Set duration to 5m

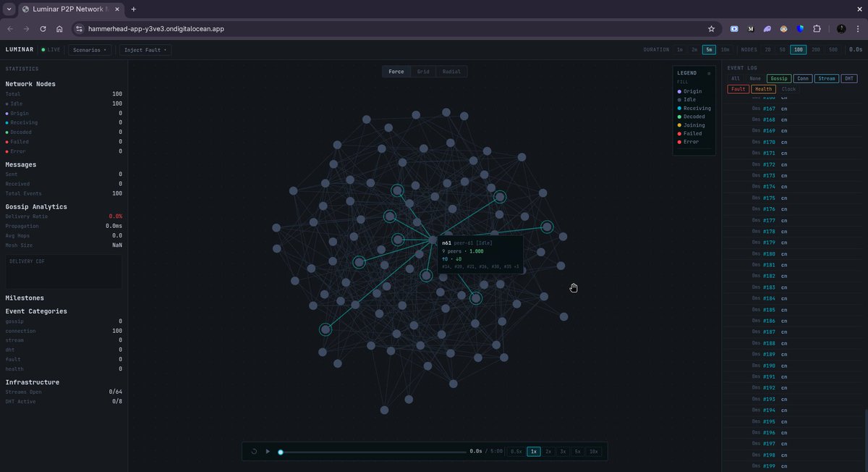[710, 50]
